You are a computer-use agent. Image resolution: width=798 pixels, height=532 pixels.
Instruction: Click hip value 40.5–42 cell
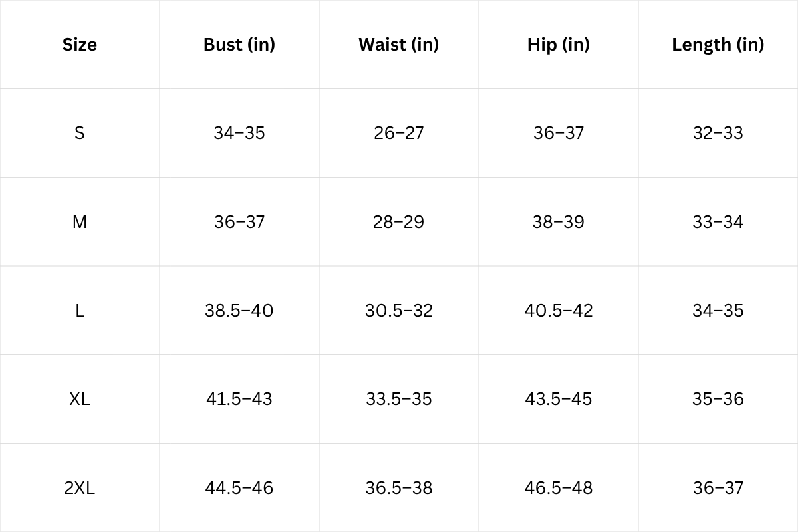coord(559,311)
